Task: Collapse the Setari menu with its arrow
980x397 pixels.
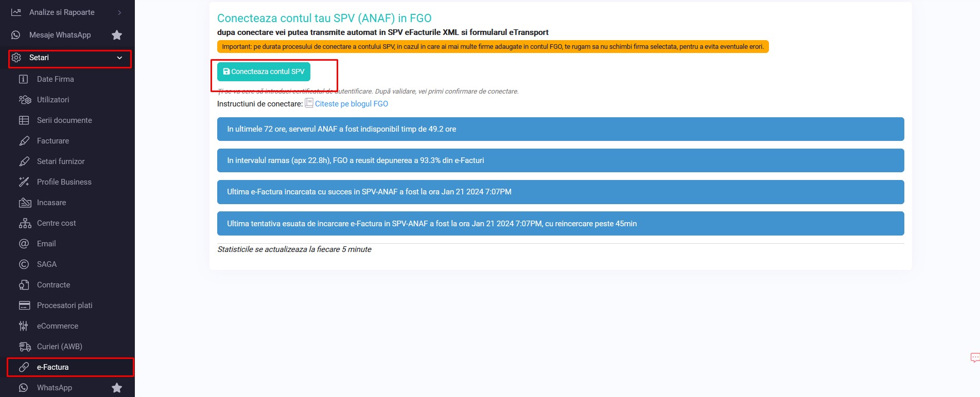Action: click(119, 58)
